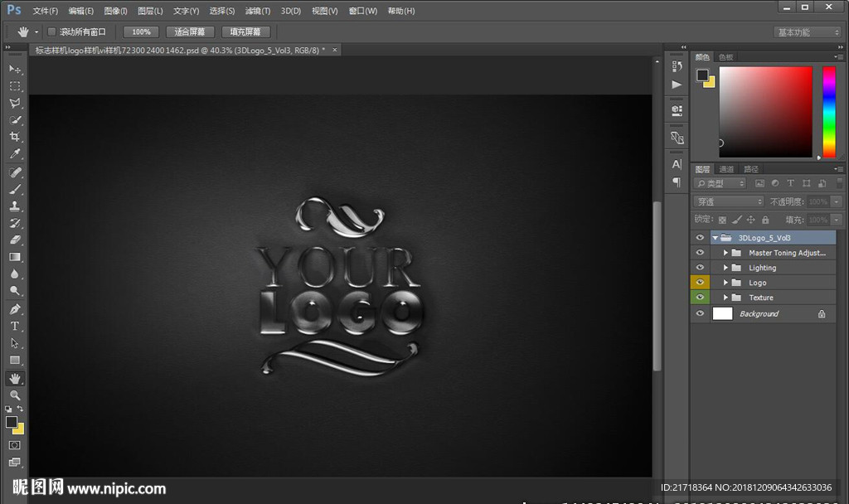The image size is (849, 504).
Task: Open the tool preset picker arrow
Action: click(x=36, y=32)
